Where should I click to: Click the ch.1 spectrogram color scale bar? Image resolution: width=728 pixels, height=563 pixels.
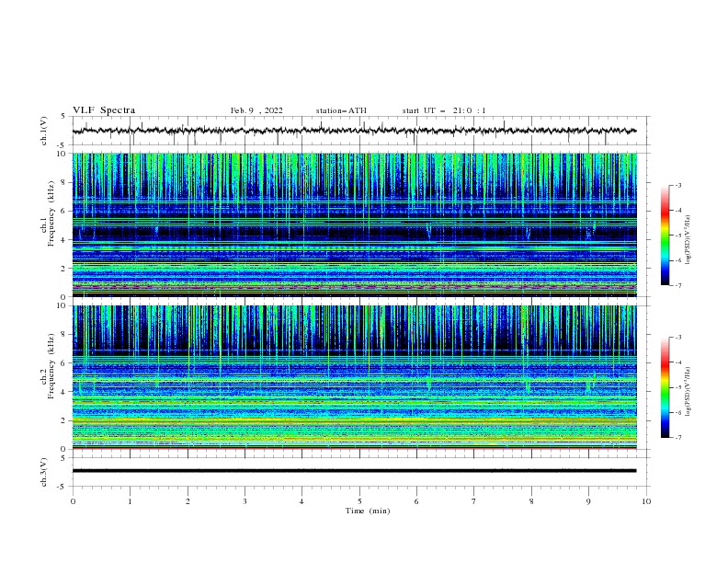pyautogui.click(x=665, y=236)
